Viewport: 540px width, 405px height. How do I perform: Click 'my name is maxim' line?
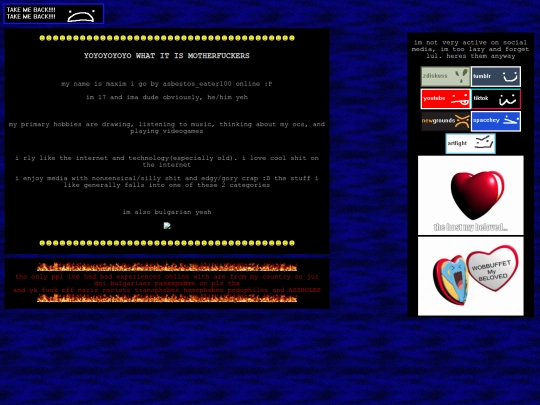click(x=167, y=84)
